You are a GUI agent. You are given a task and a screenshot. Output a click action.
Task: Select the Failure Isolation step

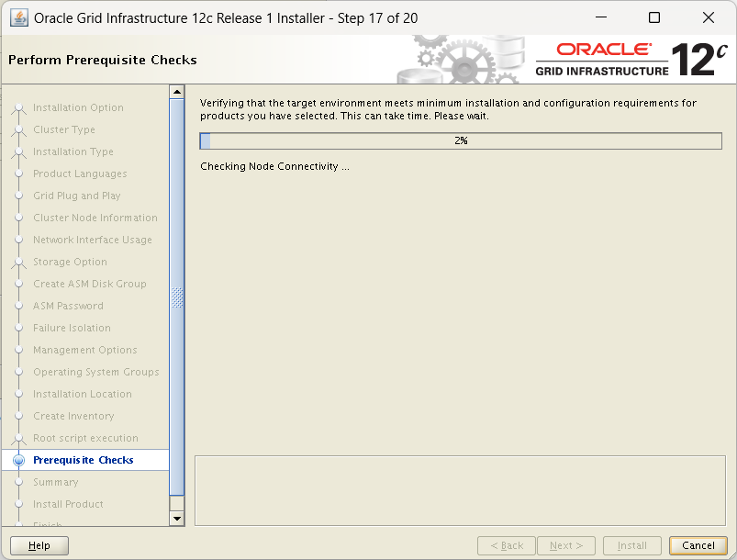[72, 328]
